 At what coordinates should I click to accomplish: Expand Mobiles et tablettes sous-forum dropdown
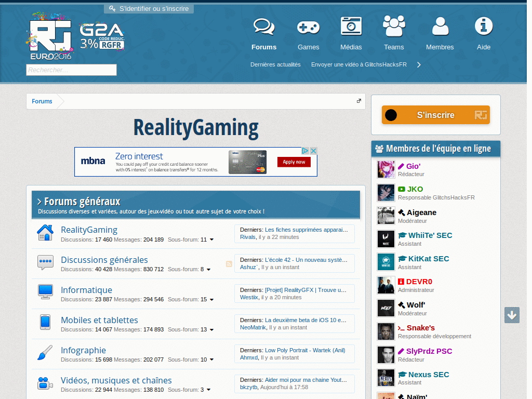(212, 330)
